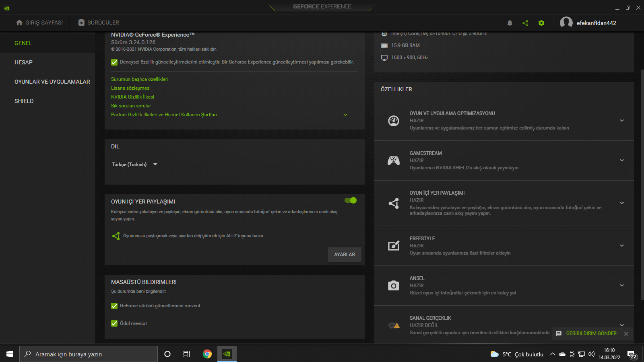Disable the in-game overlay toggle switch
Screen dimensions: 644x362
click(351, 200)
